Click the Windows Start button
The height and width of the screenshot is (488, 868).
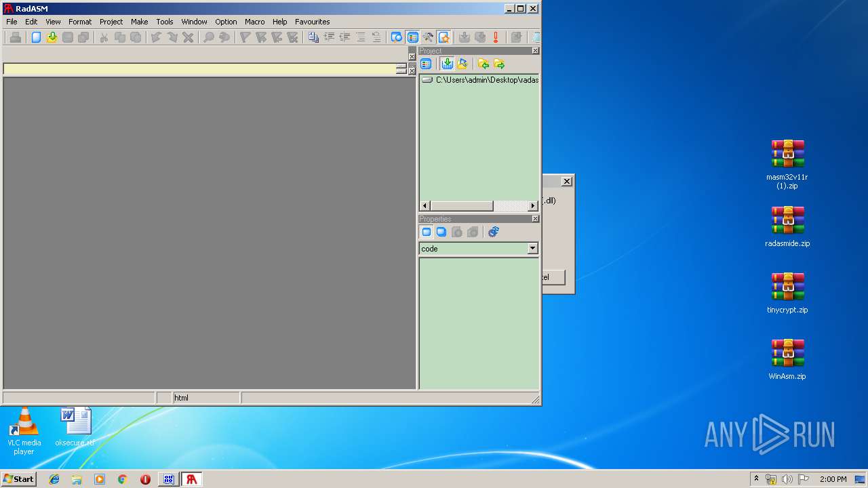coord(19,479)
